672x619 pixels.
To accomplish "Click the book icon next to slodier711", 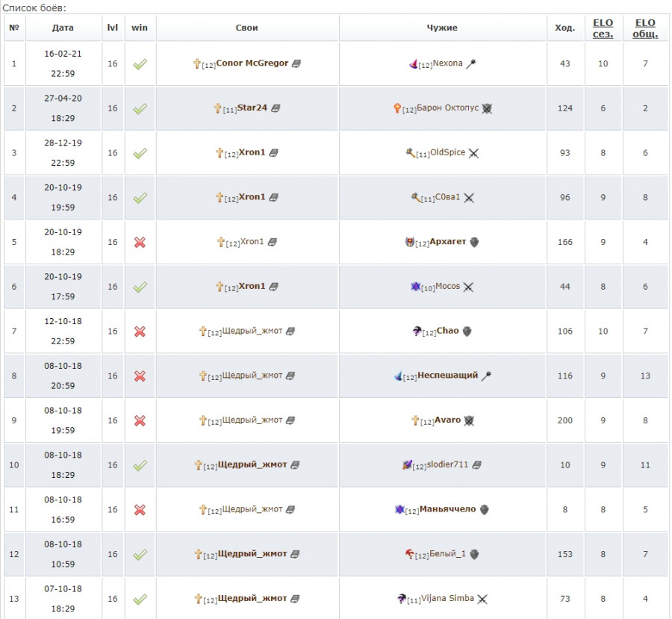I will point(476,465).
